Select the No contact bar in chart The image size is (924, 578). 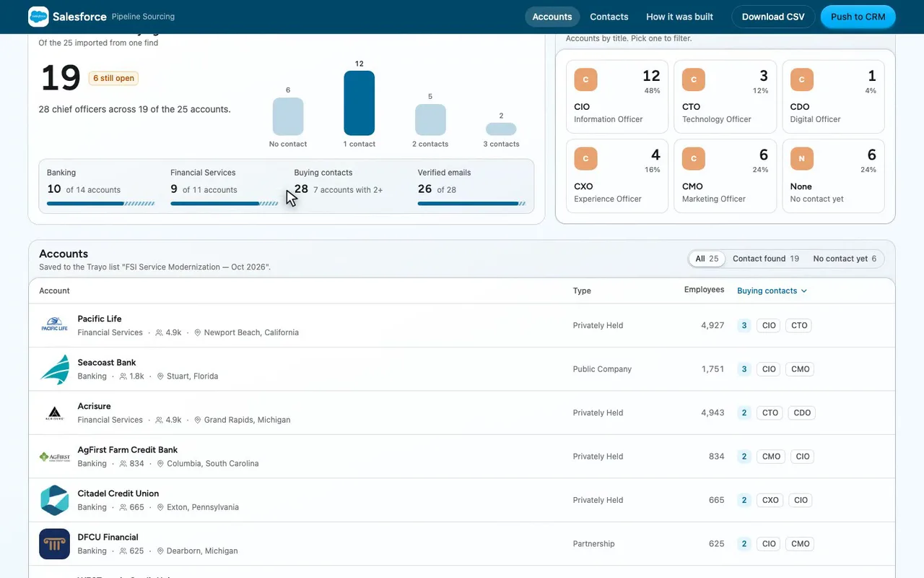click(x=288, y=116)
